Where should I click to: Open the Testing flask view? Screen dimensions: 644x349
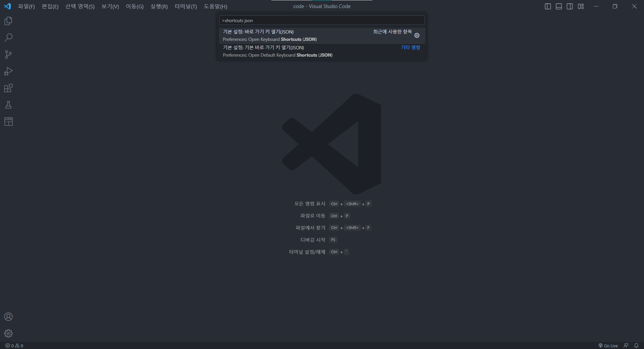click(x=8, y=105)
